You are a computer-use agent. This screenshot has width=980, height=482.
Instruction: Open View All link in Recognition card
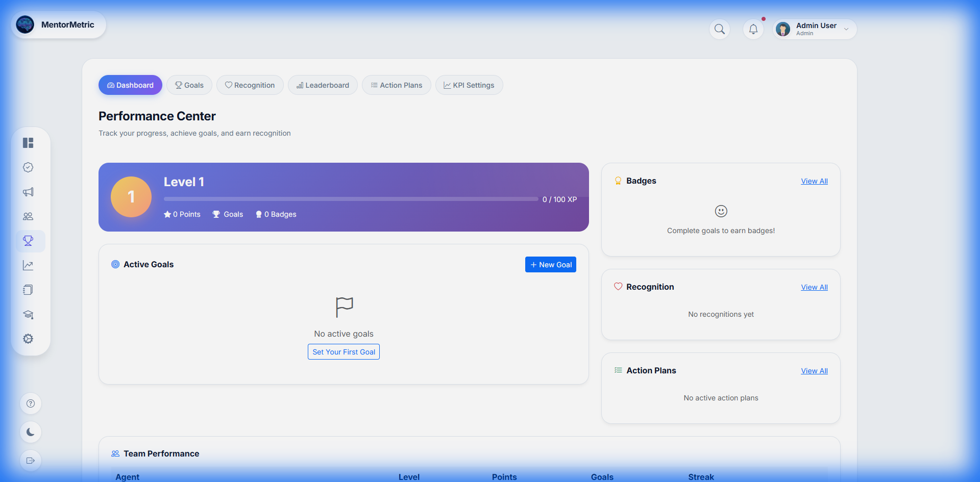(814, 287)
